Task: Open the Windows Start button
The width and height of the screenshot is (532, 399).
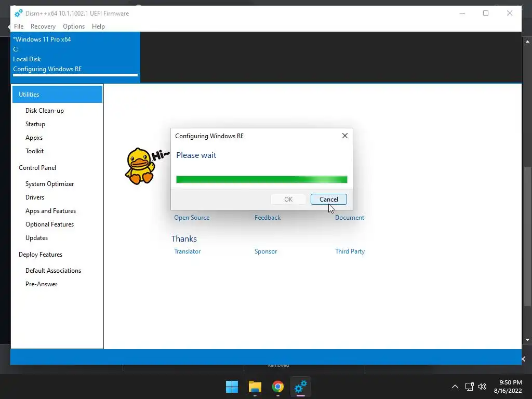Action: point(232,387)
